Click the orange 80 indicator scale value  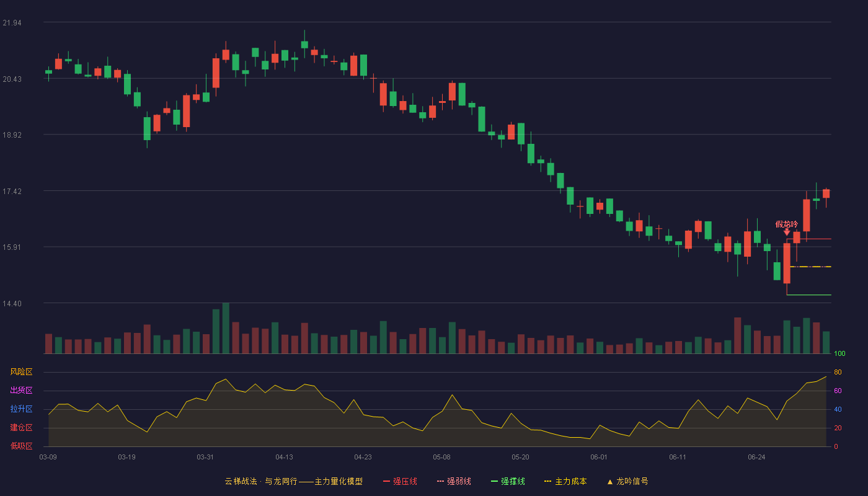(838, 372)
